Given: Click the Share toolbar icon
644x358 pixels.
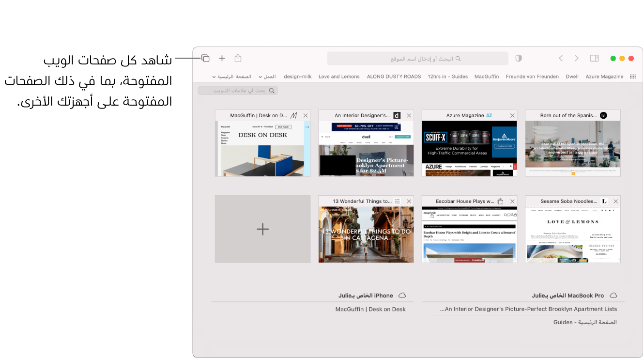Looking at the screenshot, I should [x=238, y=58].
